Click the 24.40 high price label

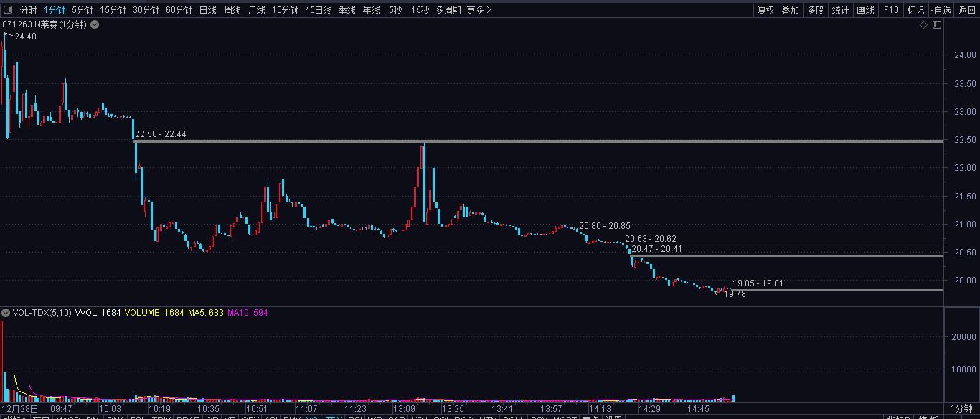tap(26, 37)
